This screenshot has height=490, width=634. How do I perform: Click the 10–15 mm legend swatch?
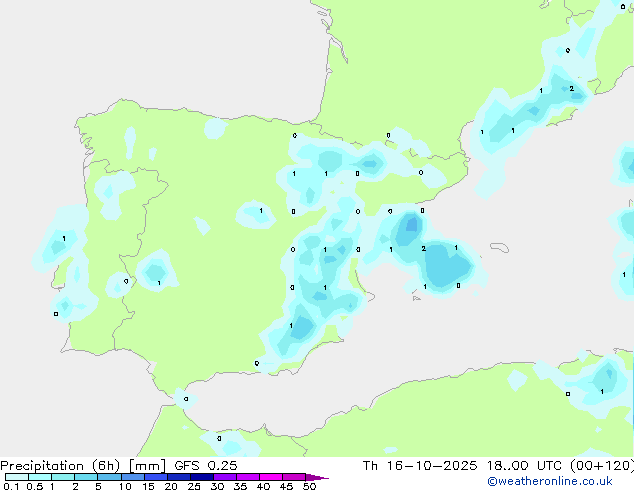[132, 477]
